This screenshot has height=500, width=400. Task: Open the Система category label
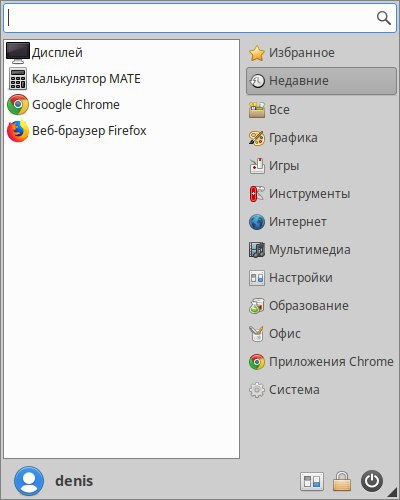click(294, 390)
